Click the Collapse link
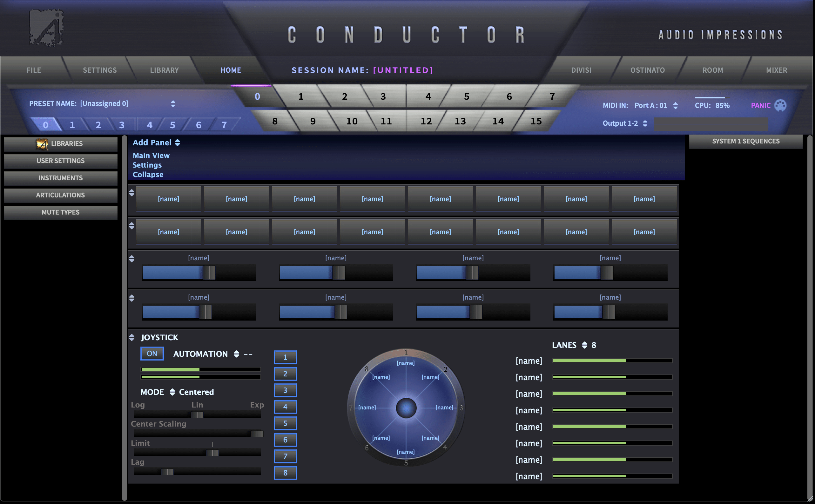Screen dimensions: 815x504 pyautogui.click(x=148, y=175)
